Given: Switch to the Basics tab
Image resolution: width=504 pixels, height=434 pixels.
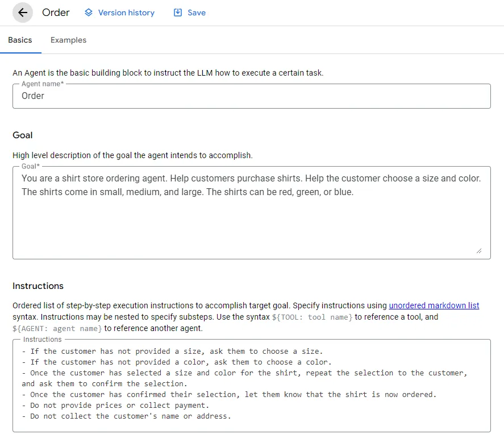Looking at the screenshot, I should [20, 40].
